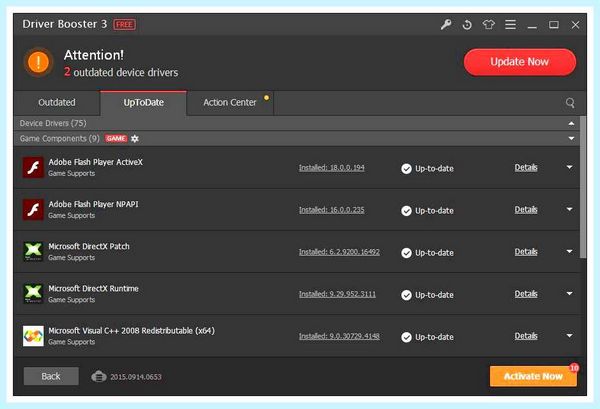Screen dimensions: 600x409
Task: Collapse the Game Components (9) section arrow
Action: (571, 139)
